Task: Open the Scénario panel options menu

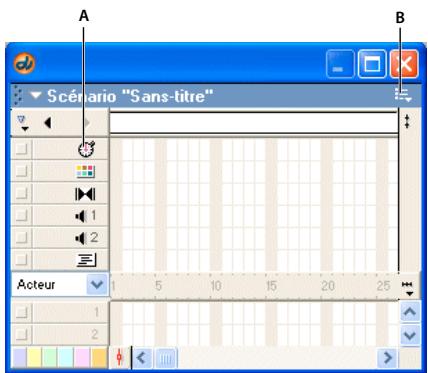Action: [403, 95]
